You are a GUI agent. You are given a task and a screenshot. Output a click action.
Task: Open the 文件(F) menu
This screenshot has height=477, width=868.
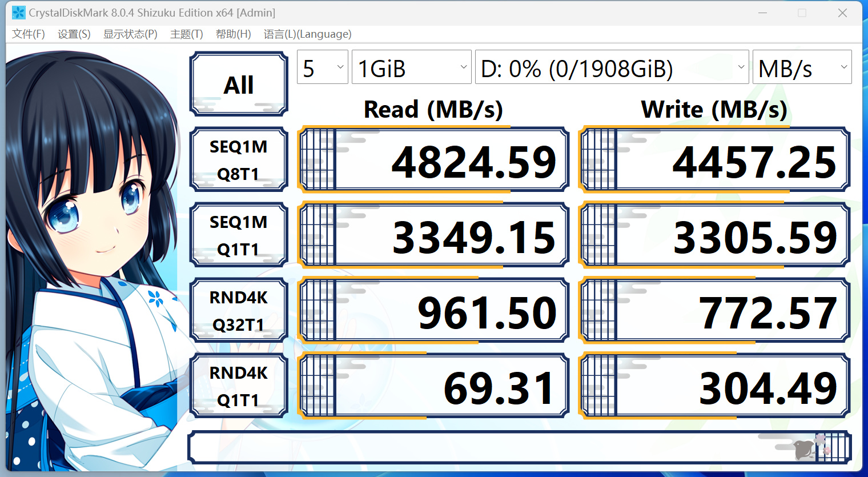coord(28,34)
